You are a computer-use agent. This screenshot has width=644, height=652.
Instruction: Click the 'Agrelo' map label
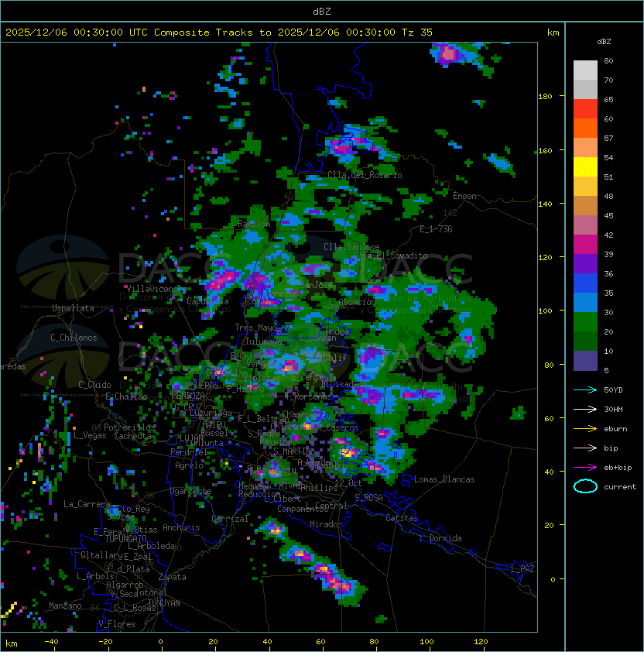[x=189, y=465]
